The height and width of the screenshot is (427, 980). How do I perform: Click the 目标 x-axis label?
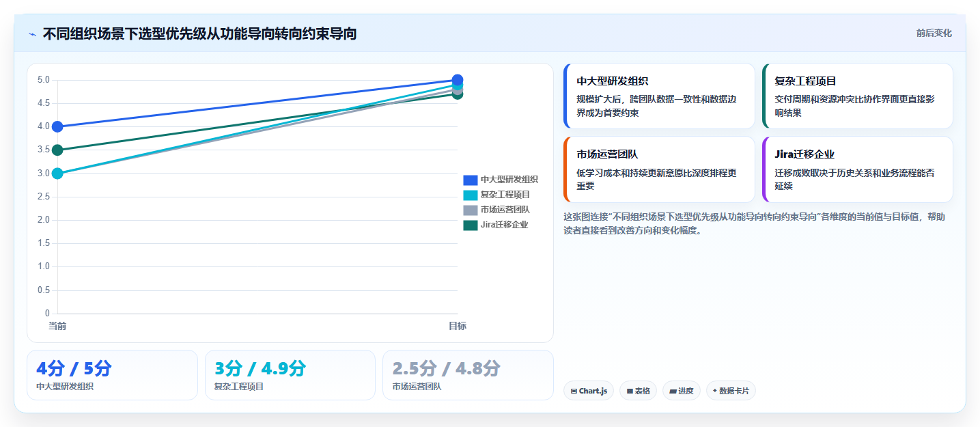[x=458, y=326]
